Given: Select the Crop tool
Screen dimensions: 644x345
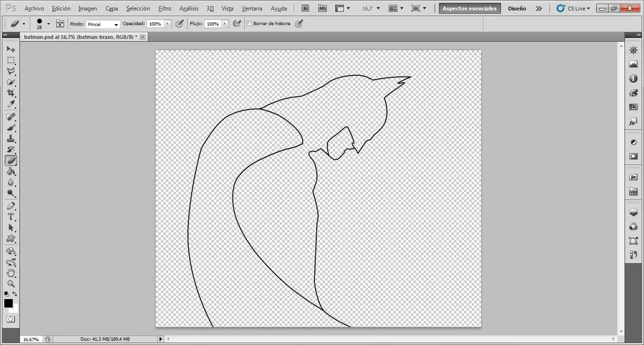Looking at the screenshot, I should [x=11, y=93].
